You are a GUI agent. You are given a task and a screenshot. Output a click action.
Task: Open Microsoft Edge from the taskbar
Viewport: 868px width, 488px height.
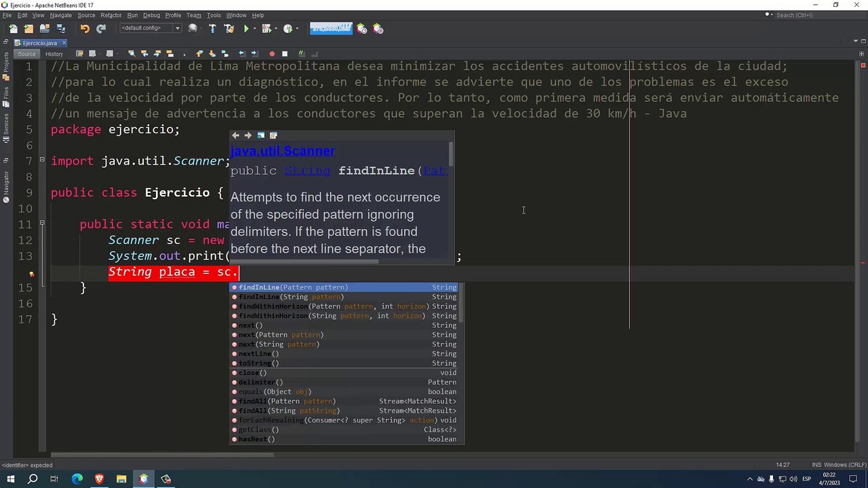(77, 479)
